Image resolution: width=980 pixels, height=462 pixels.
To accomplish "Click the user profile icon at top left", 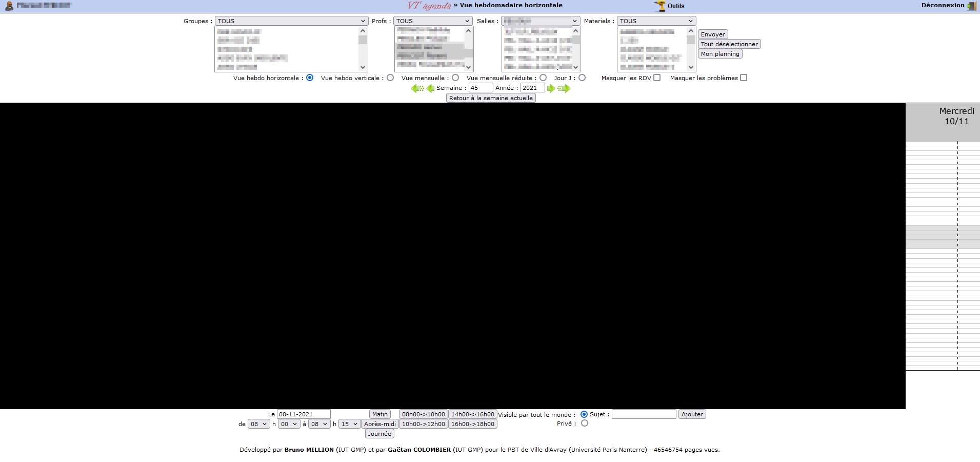I will click(x=9, y=6).
